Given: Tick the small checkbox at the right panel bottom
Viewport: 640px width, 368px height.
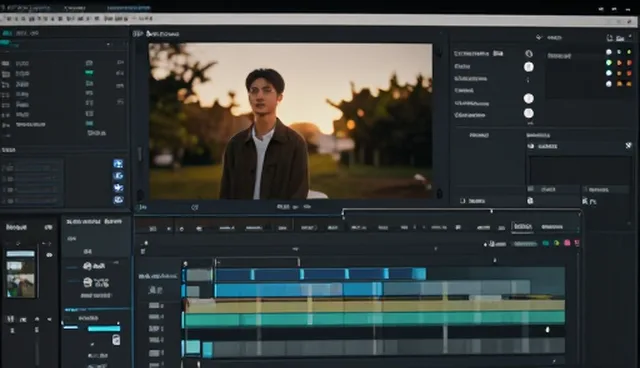Looking at the screenshot, I should pos(462,201).
